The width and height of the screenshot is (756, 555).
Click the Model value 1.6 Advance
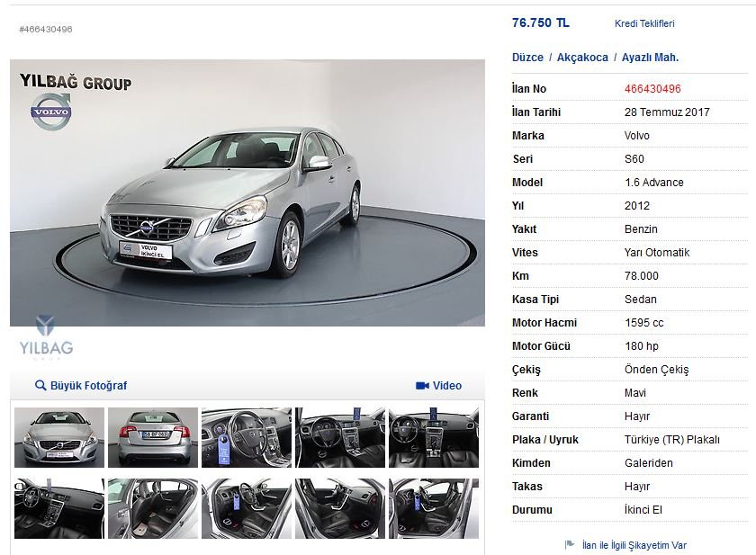pos(653,183)
